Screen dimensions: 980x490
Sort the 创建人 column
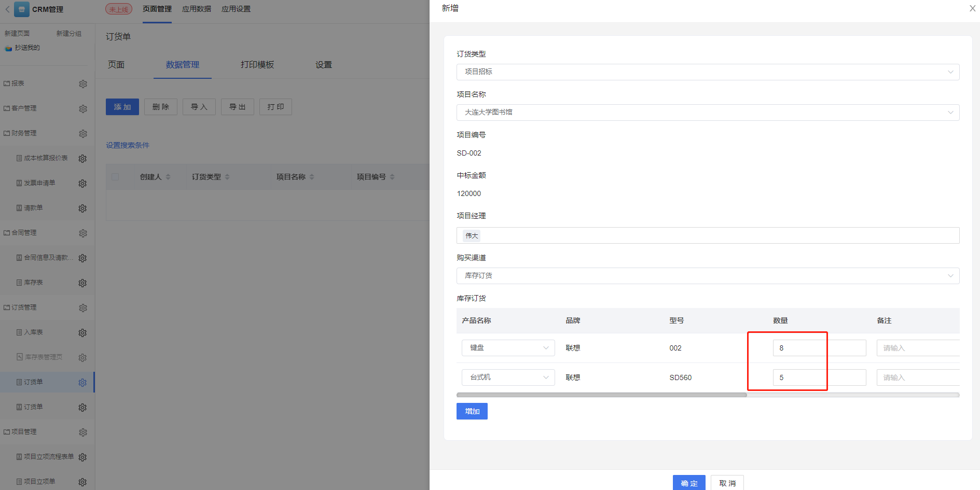pyautogui.click(x=168, y=177)
